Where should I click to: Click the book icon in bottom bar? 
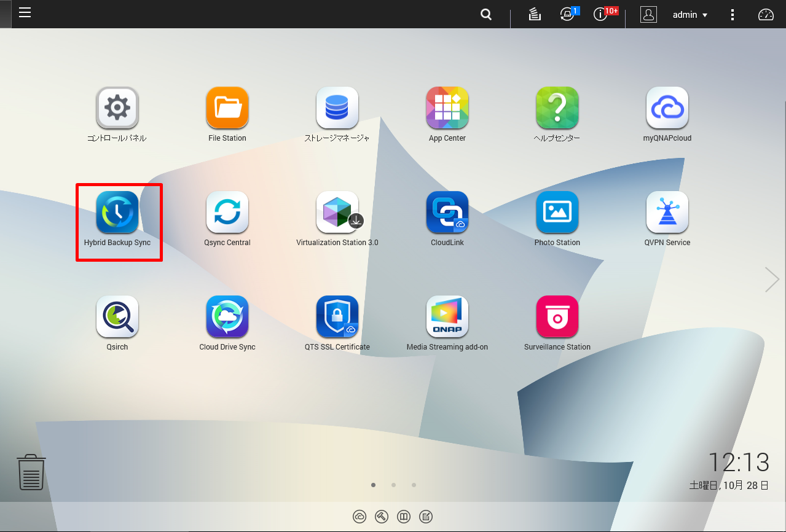(x=404, y=517)
